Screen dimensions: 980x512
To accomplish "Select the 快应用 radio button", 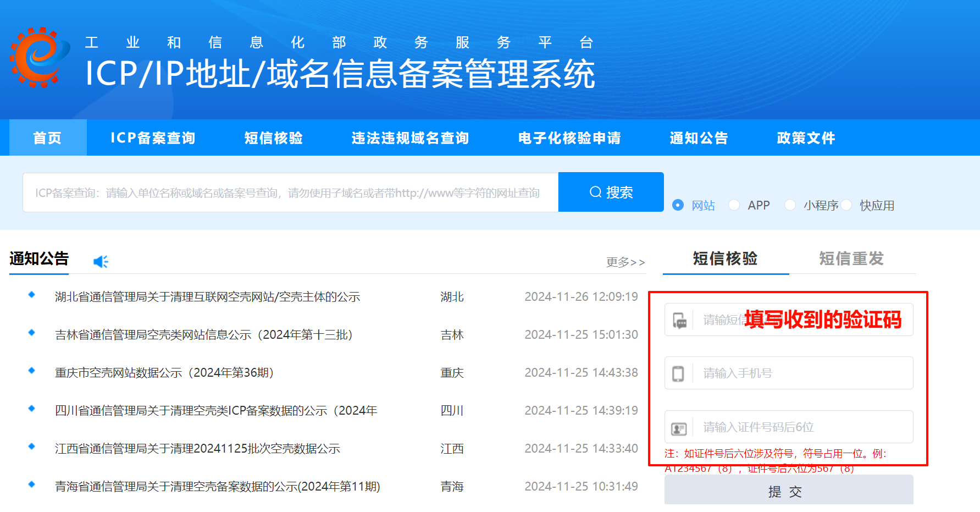I will pyautogui.click(x=846, y=205).
